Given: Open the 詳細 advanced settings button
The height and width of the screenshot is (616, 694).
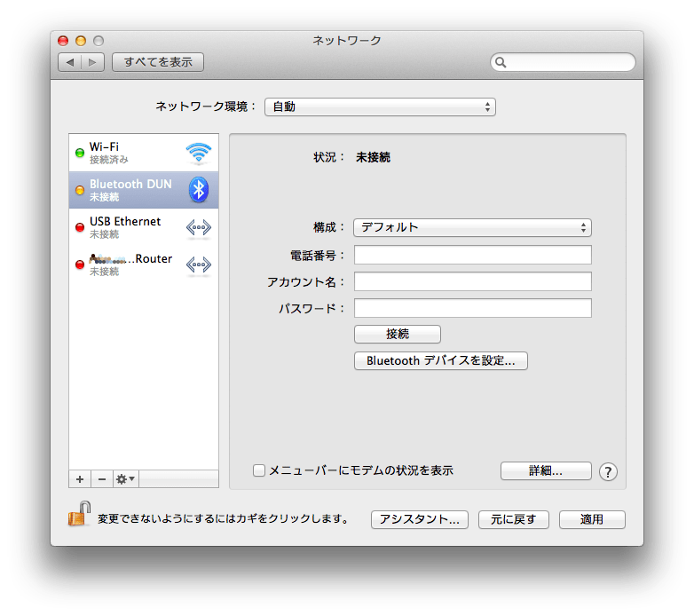Looking at the screenshot, I should pyautogui.click(x=545, y=471).
